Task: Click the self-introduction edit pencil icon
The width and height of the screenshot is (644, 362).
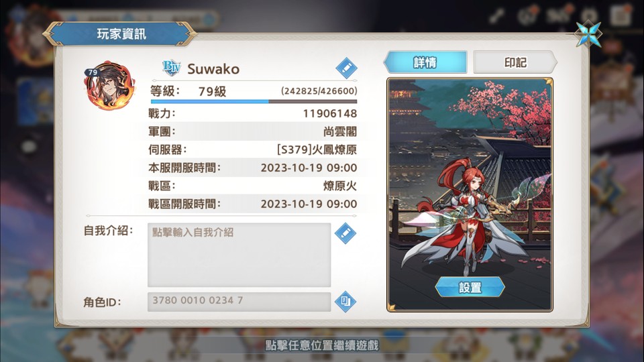Action: (345, 233)
